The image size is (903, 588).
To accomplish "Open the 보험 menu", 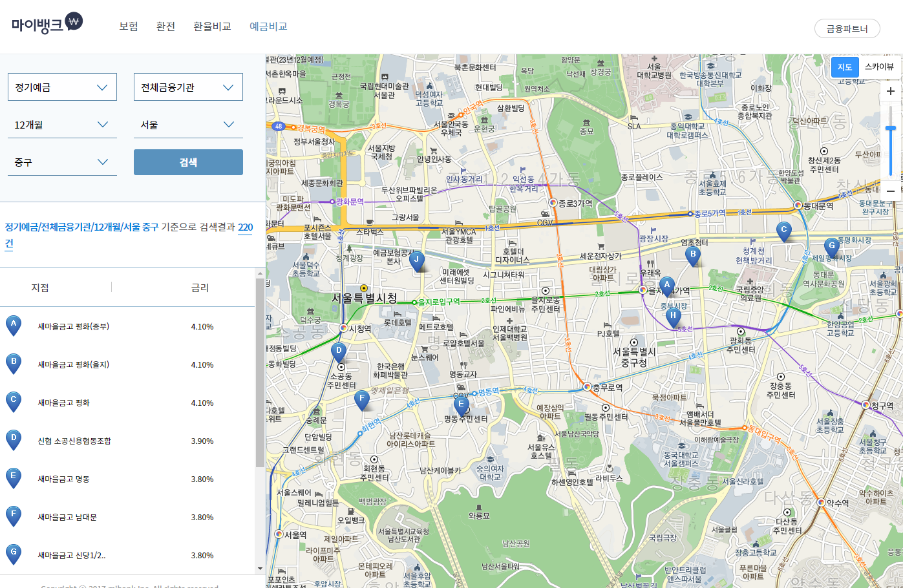I will (x=129, y=26).
